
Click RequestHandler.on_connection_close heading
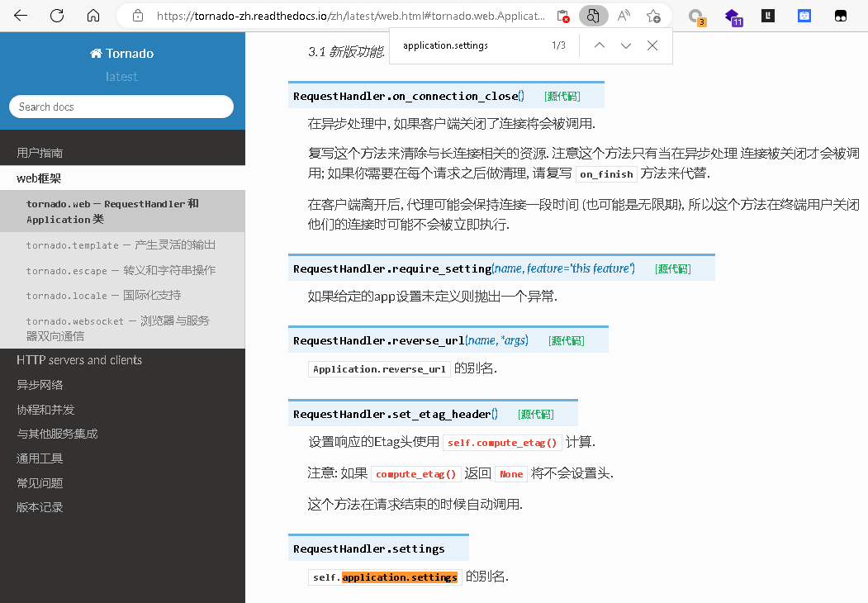[408, 97]
